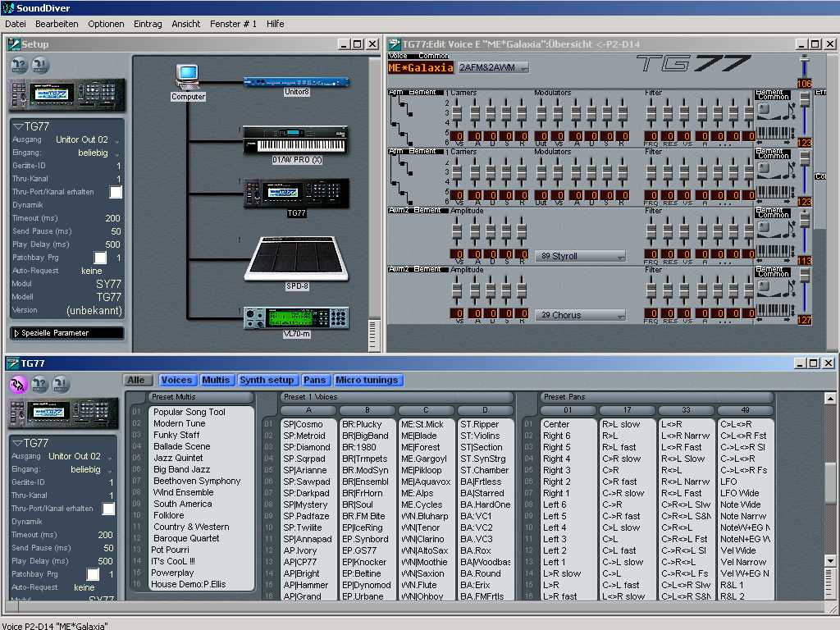
Task: Open the 2AFM&2AWM voice mode dropdown
Action: (x=493, y=67)
